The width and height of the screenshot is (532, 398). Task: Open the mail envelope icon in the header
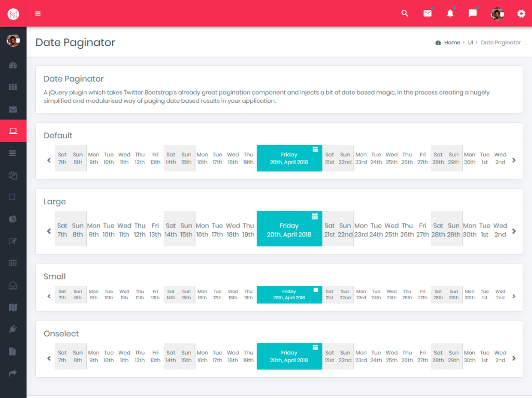pos(428,13)
